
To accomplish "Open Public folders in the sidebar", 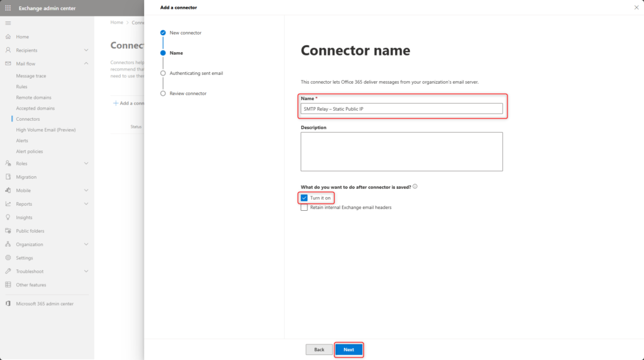I will coord(30,231).
